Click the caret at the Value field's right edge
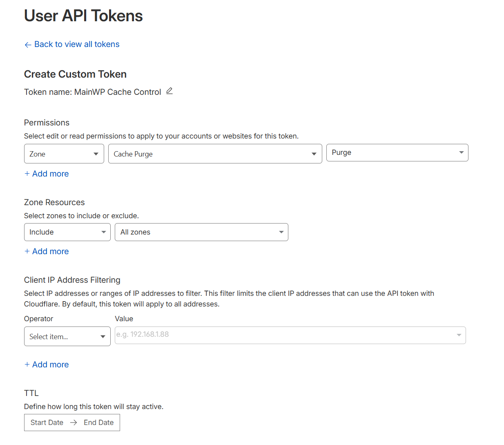The width and height of the screenshot is (504, 445). point(459,335)
